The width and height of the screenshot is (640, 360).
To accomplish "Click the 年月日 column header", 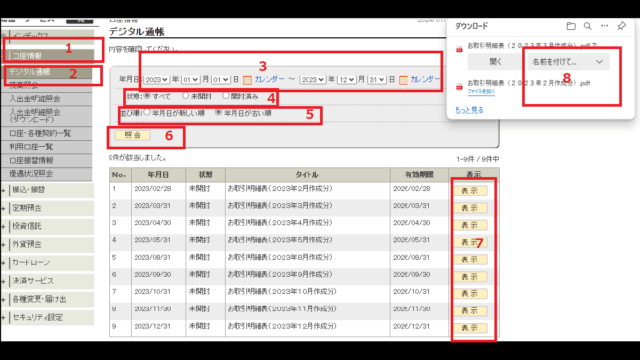I will (158, 175).
